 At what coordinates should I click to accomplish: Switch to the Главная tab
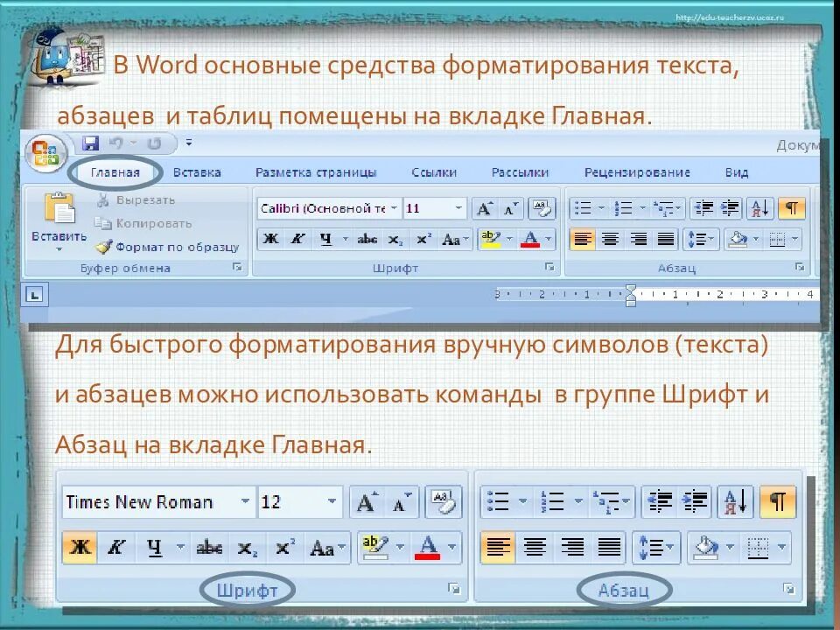(x=115, y=172)
